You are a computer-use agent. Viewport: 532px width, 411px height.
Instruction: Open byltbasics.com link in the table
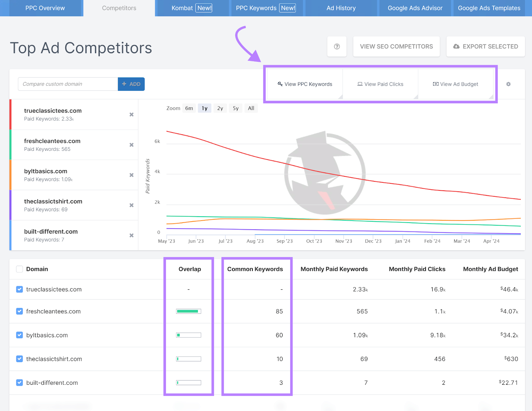point(47,335)
